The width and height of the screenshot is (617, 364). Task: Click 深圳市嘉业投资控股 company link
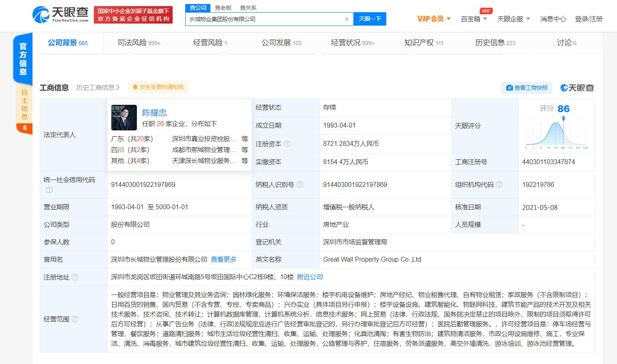204,139
